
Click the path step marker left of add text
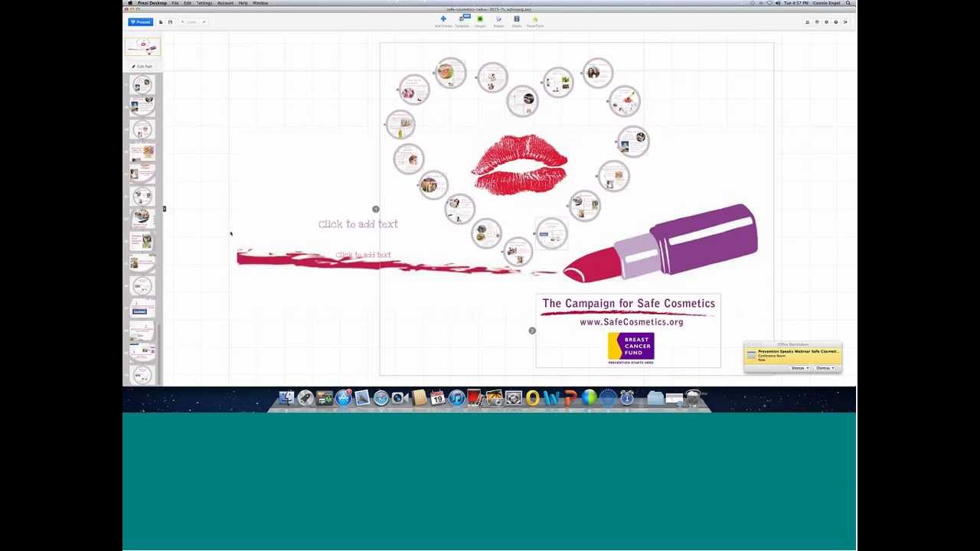point(376,209)
